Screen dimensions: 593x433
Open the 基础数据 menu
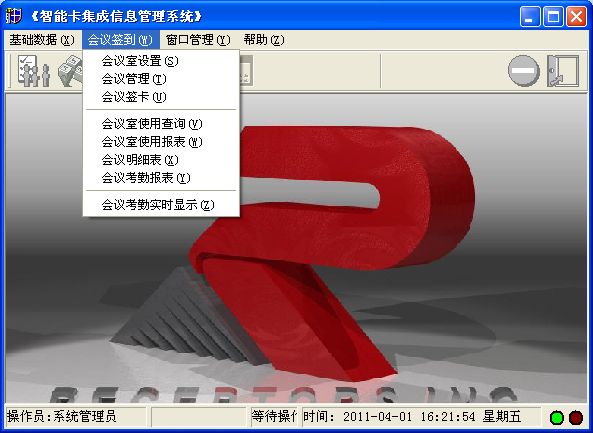pyautogui.click(x=42, y=40)
